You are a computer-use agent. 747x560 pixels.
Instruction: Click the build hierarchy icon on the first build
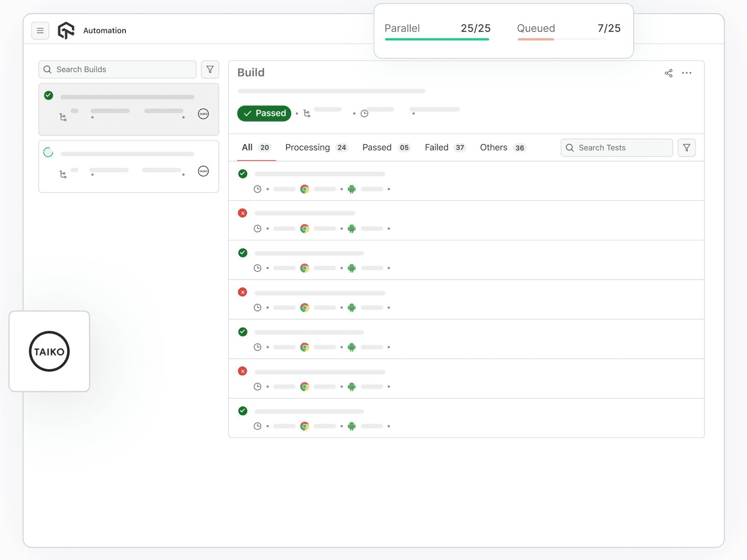pos(63,117)
